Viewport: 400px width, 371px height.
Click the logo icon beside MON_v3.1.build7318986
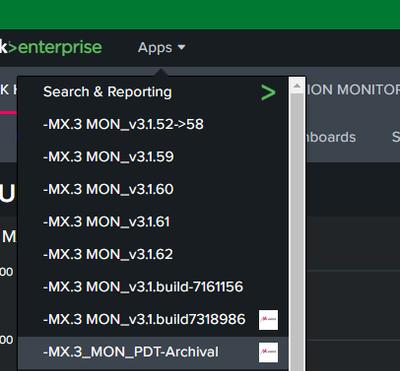coord(268,320)
